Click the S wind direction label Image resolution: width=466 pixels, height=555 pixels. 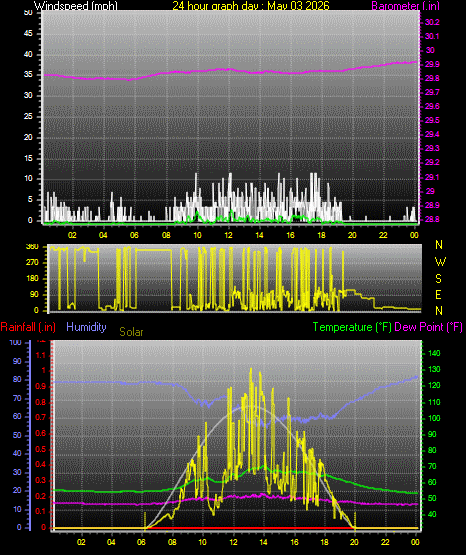438,279
